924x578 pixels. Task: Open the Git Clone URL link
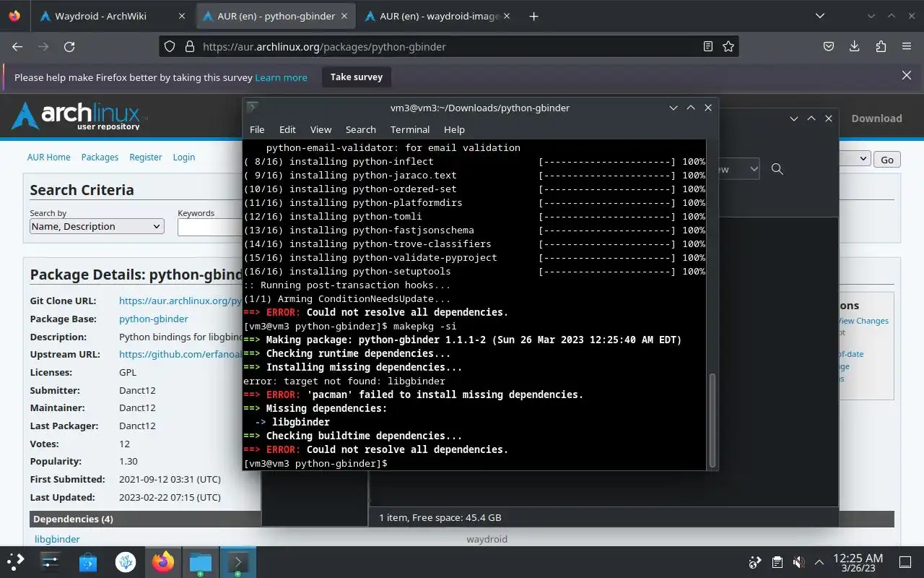[x=180, y=301]
